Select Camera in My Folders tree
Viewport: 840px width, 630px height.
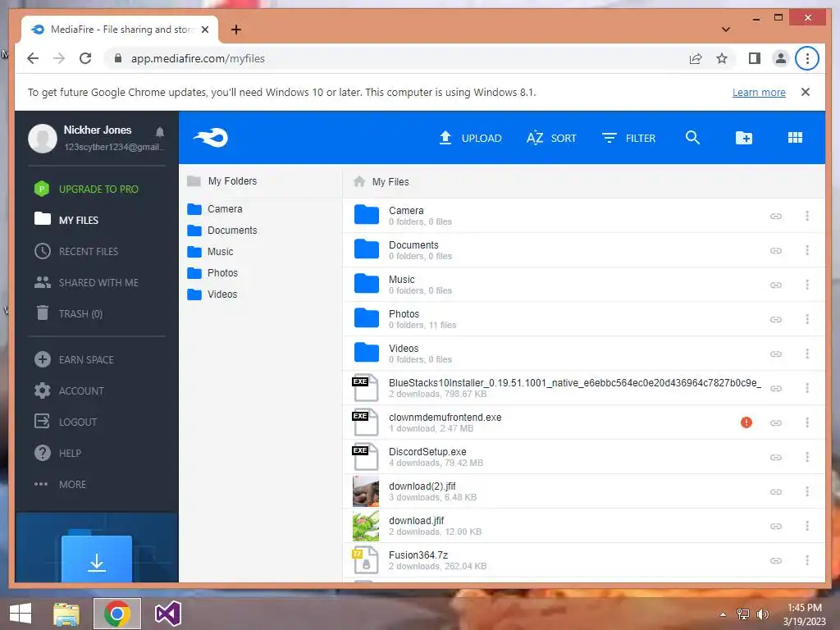pyautogui.click(x=215, y=209)
